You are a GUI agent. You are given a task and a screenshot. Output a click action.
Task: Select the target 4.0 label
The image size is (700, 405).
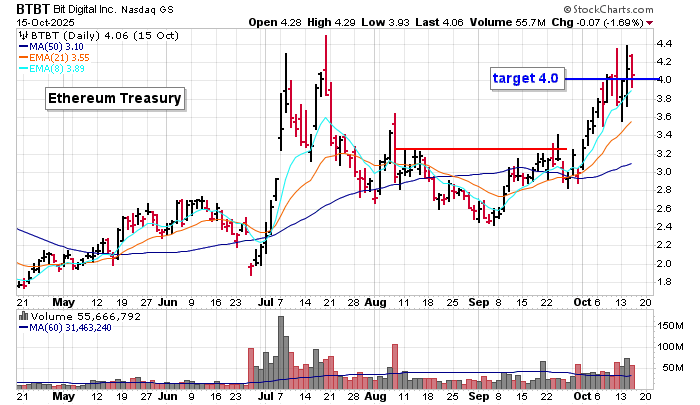[x=524, y=78]
